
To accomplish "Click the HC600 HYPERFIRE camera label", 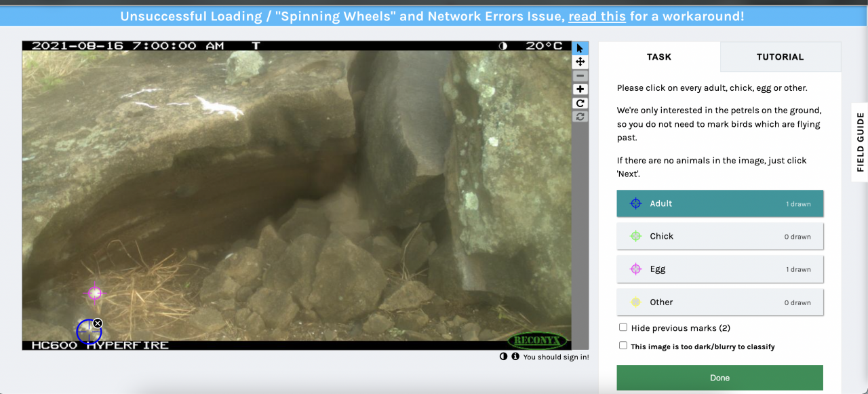I will (100, 345).
